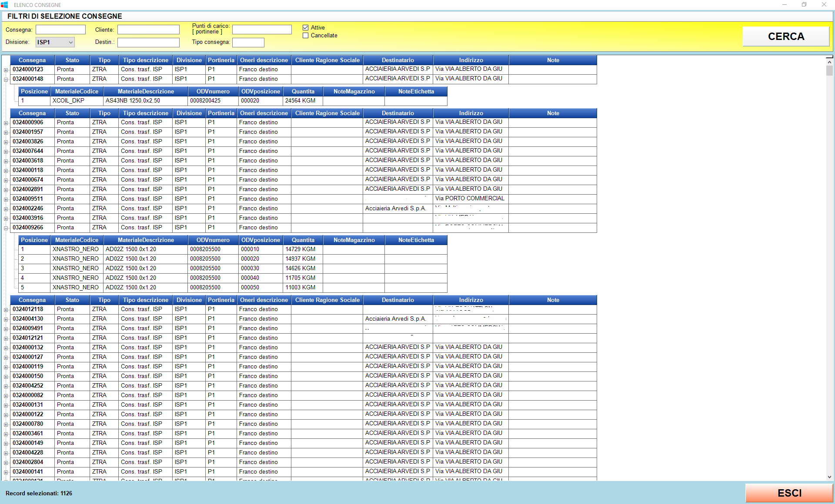Focus the Destin. filter field

click(148, 42)
